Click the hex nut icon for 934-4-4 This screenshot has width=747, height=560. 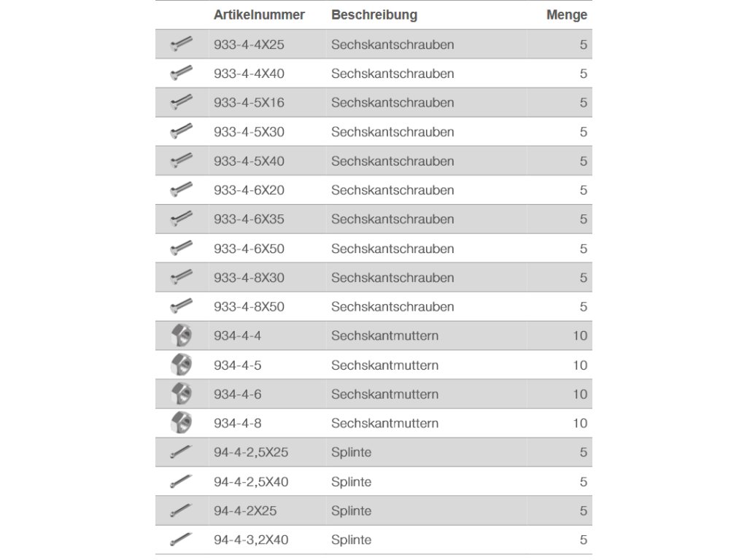click(x=181, y=335)
